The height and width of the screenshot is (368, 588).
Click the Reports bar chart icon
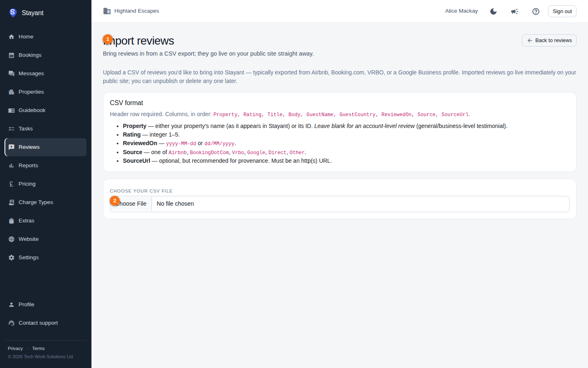(x=11, y=166)
